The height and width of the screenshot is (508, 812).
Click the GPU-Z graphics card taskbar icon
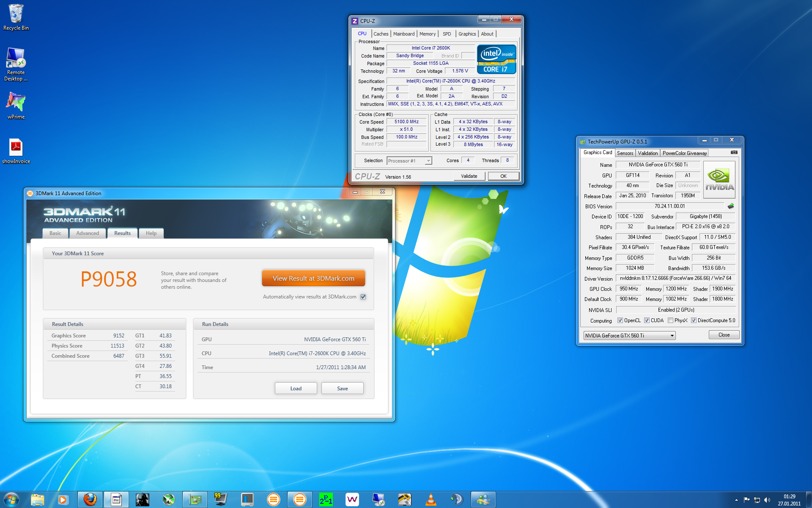(195, 500)
